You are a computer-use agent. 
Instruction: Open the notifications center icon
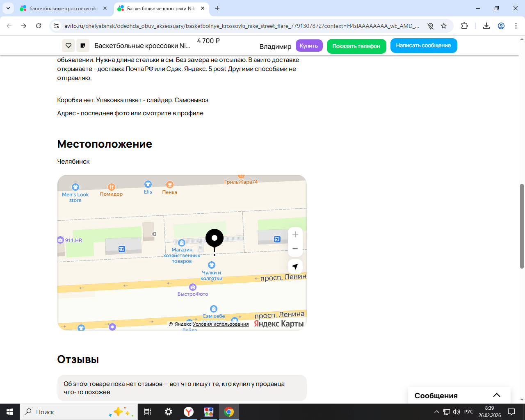[x=511, y=412]
